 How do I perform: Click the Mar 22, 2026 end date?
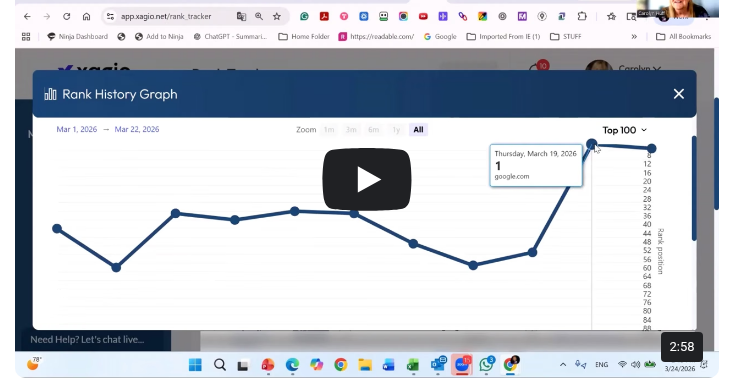137,129
